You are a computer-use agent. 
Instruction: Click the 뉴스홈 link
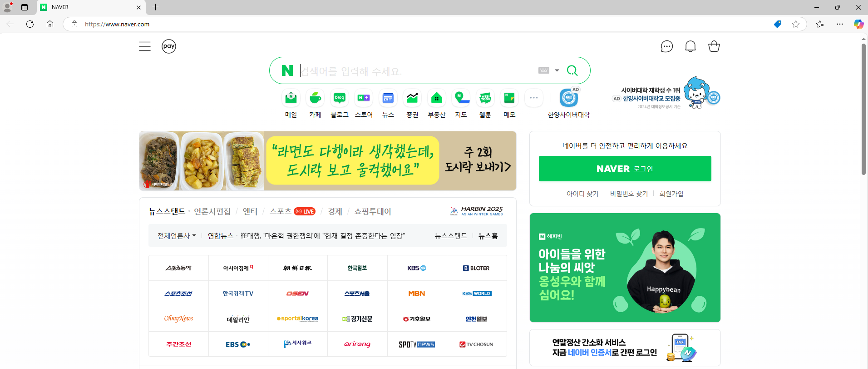coord(488,236)
